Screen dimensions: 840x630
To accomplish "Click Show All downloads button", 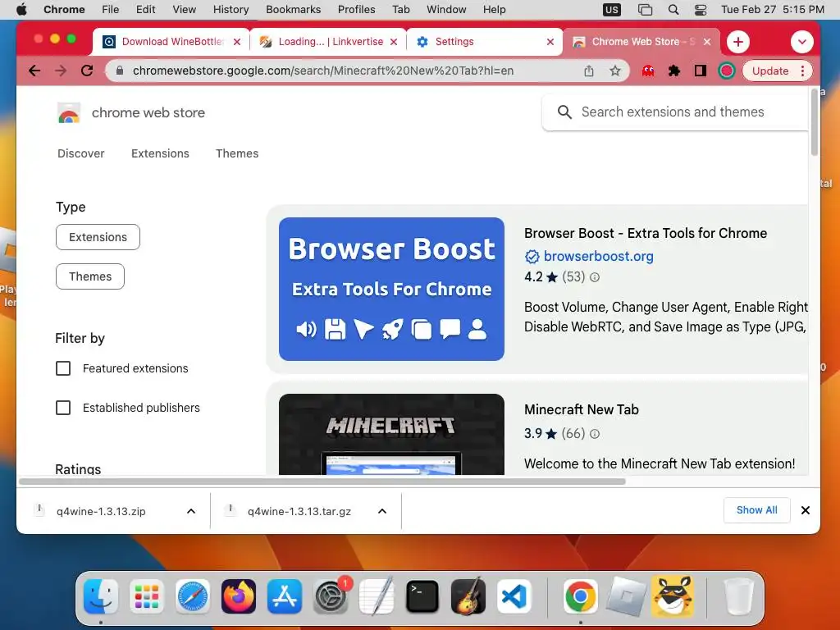I will click(756, 510).
